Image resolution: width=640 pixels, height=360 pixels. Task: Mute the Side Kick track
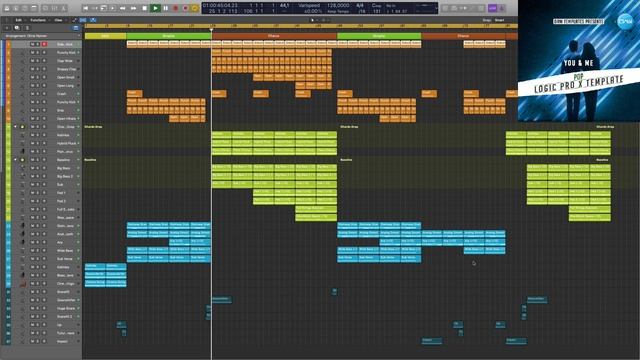[32, 44]
